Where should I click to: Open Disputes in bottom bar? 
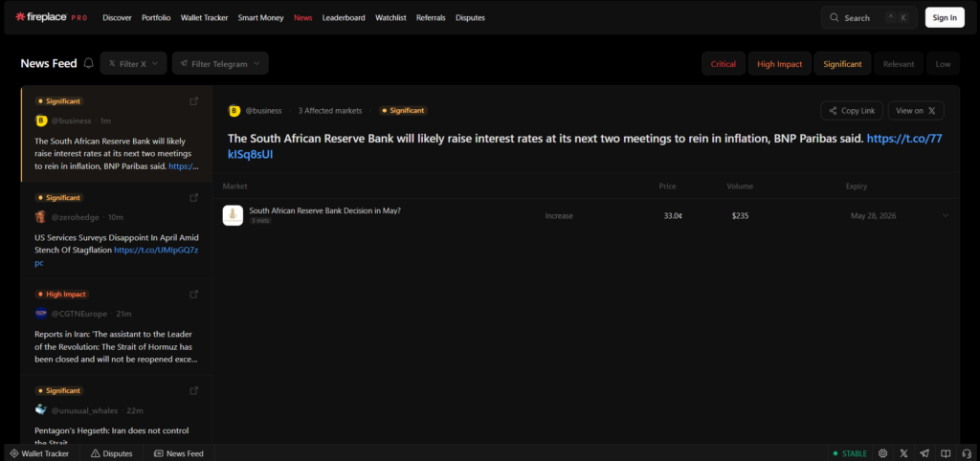point(112,453)
